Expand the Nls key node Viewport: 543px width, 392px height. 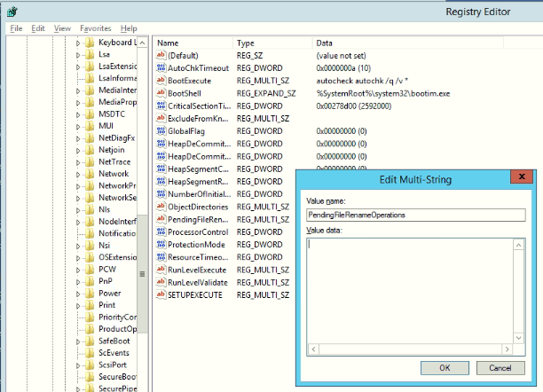coord(78,210)
